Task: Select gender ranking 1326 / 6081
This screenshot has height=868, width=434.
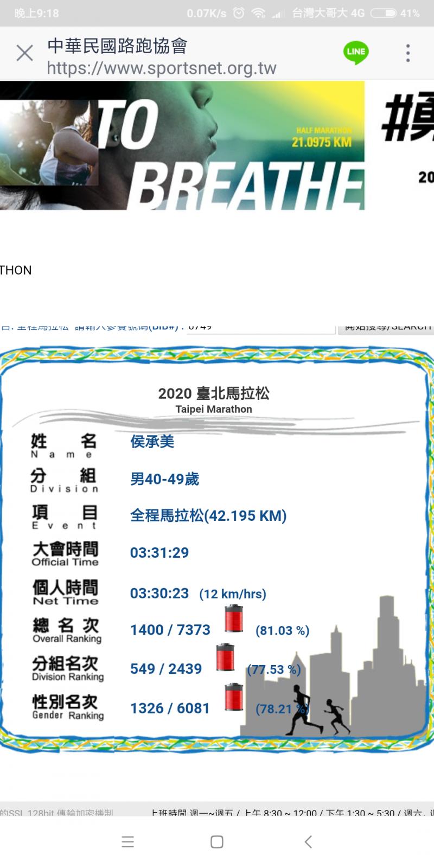Action: point(170,708)
